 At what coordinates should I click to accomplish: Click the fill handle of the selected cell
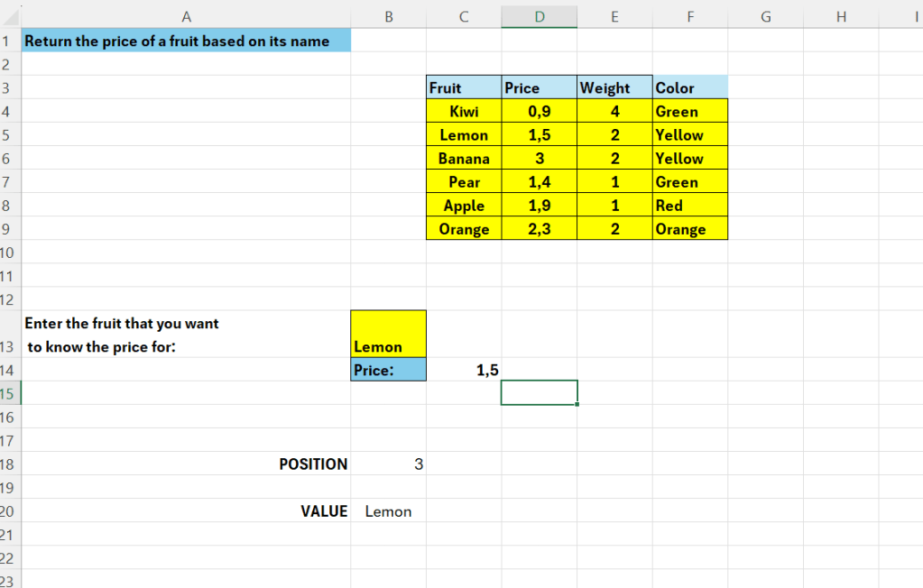577,405
